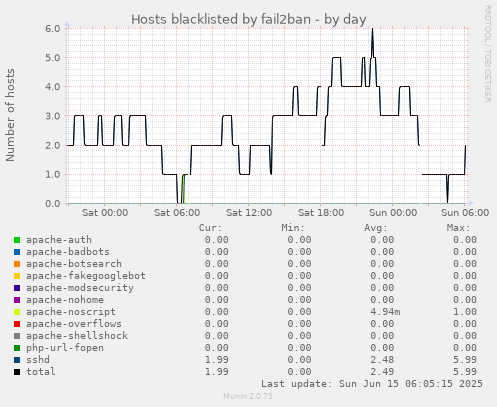Image resolution: width=497 pixels, height=407 pixels.
Task: Click the sshd current value 1.99
Action: pyautogui.click(x=217, y=360)
